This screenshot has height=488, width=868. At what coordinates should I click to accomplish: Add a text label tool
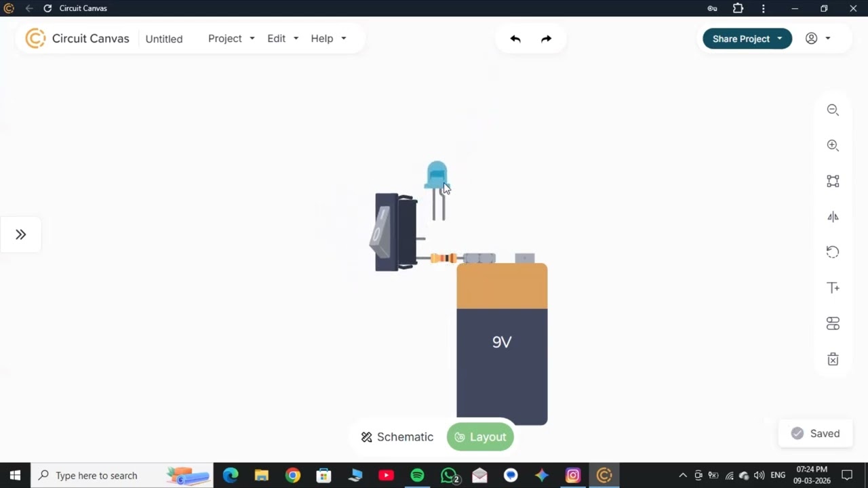[x=833, y=287]
